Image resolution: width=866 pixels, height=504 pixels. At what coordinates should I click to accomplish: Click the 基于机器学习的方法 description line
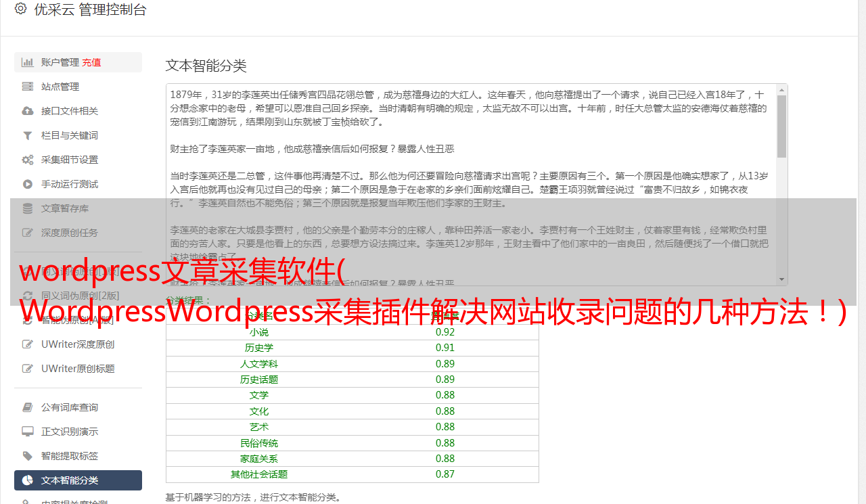[x=254, y=497]
